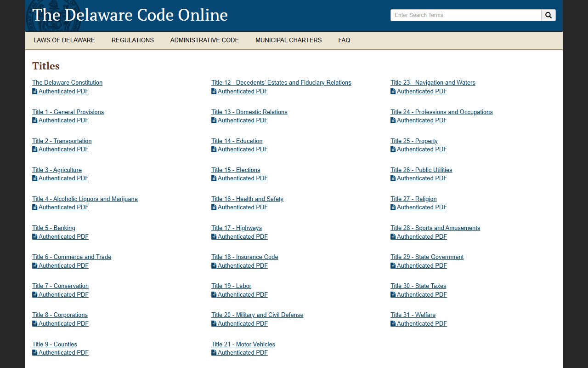Open Title 18 - Insurance Code
Screen dimensions: 588x368
point(245,257)
